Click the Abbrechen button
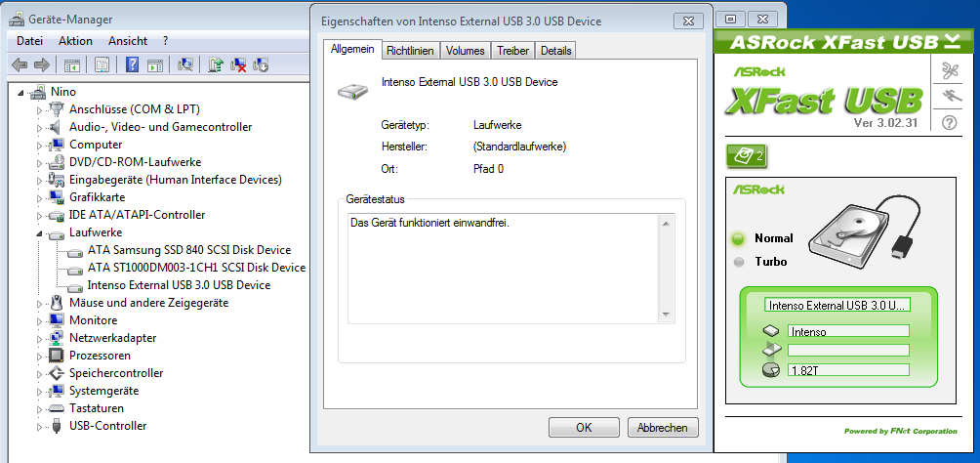The image size is (980, 463). (663, 428)
